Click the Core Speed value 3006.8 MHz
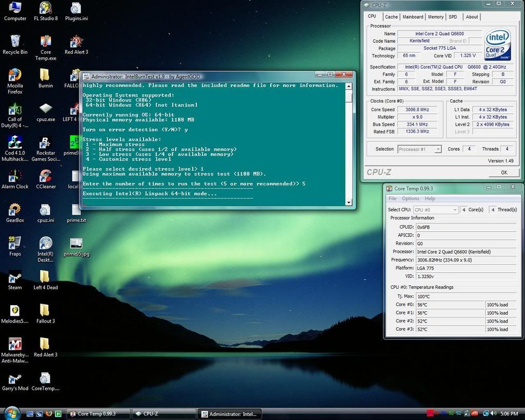Screen dimensions: 525x420 coord(417,110)
